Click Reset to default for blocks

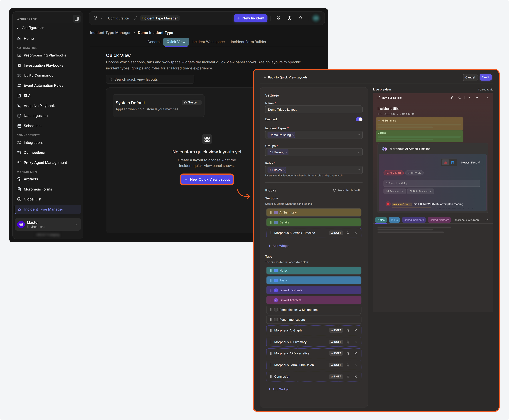pyautogui.click(x=346, y=190)
